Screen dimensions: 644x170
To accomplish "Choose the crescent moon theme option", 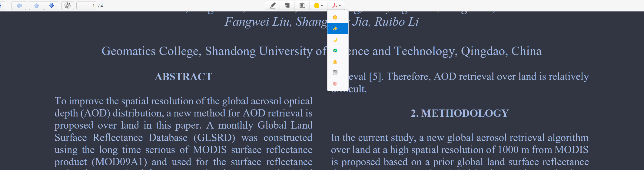I will [x=338, y=40].
